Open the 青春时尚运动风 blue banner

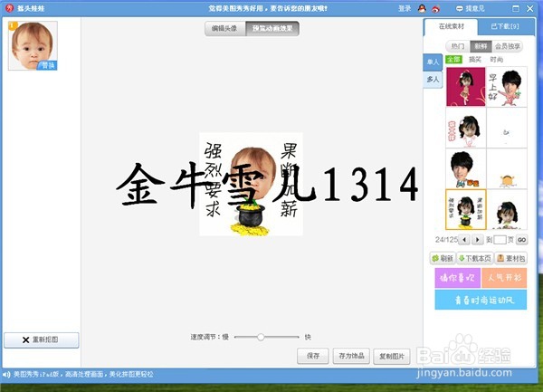click(481, 300)
